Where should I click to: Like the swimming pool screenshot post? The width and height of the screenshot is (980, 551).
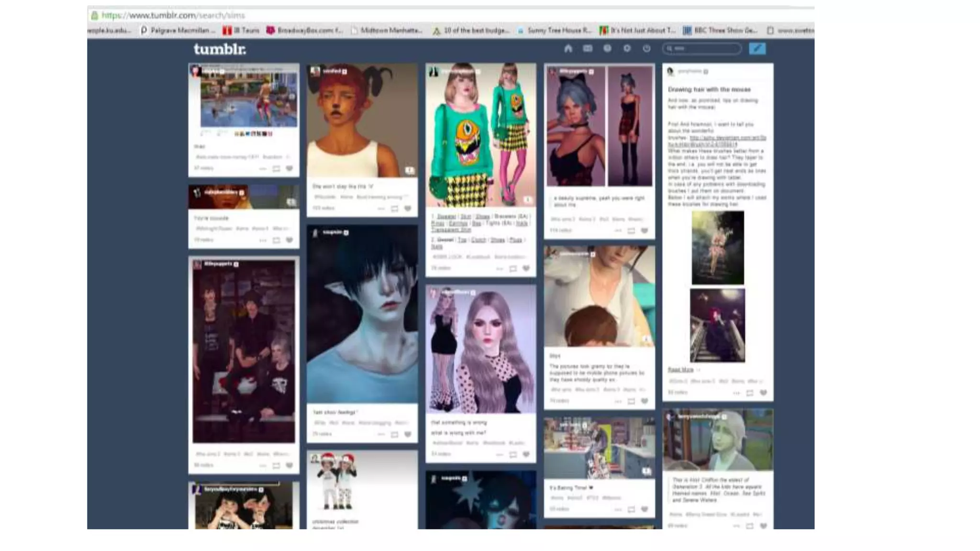289,168
